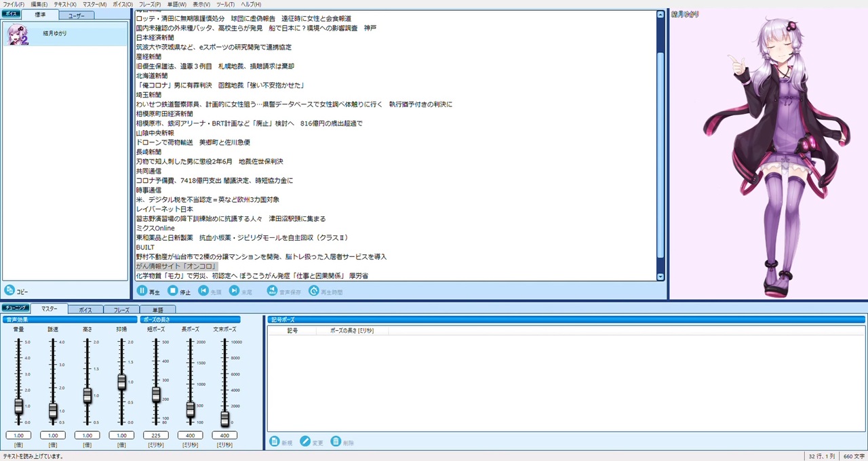Click the 長ポーズ slider handle
The width and height of the screenshot is (868, 461).
click(x=191, y=409)
